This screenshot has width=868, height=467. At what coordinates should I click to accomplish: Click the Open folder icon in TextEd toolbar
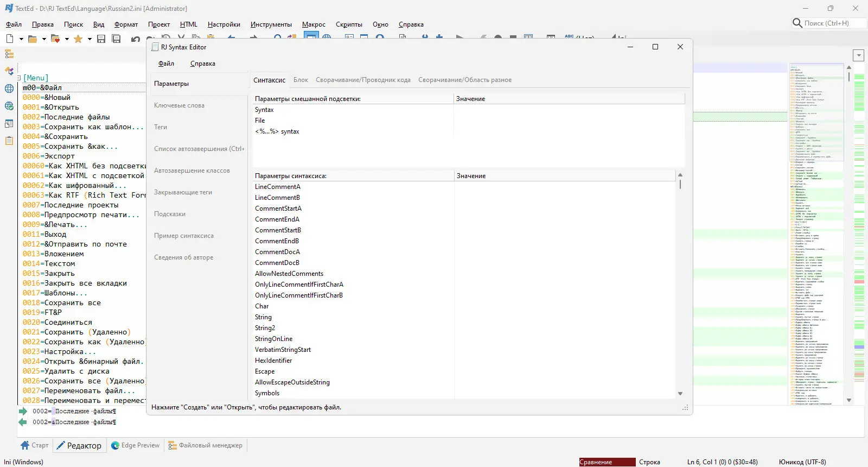(x=33, y=39)
